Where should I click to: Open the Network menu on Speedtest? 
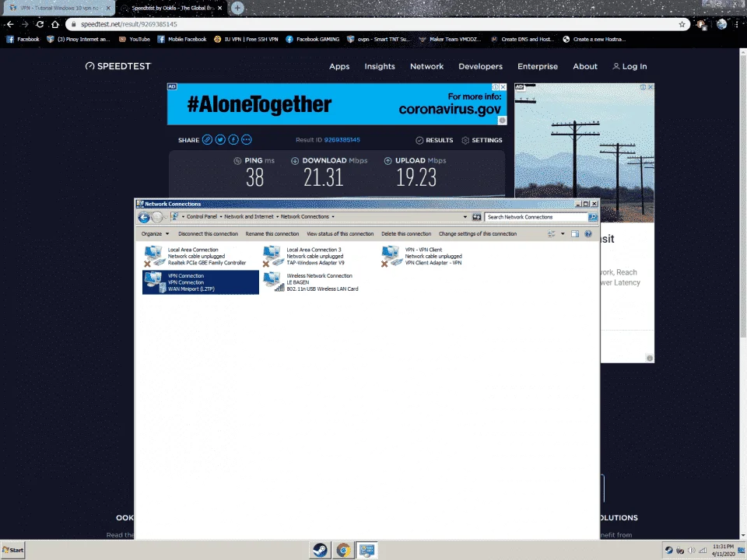(x=427, y=66)
